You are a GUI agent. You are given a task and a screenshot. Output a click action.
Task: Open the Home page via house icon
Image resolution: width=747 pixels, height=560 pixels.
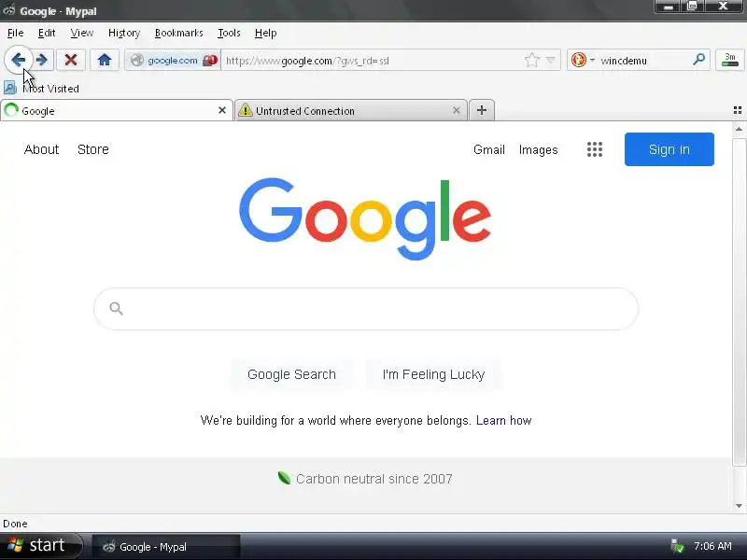coord(105,60)
